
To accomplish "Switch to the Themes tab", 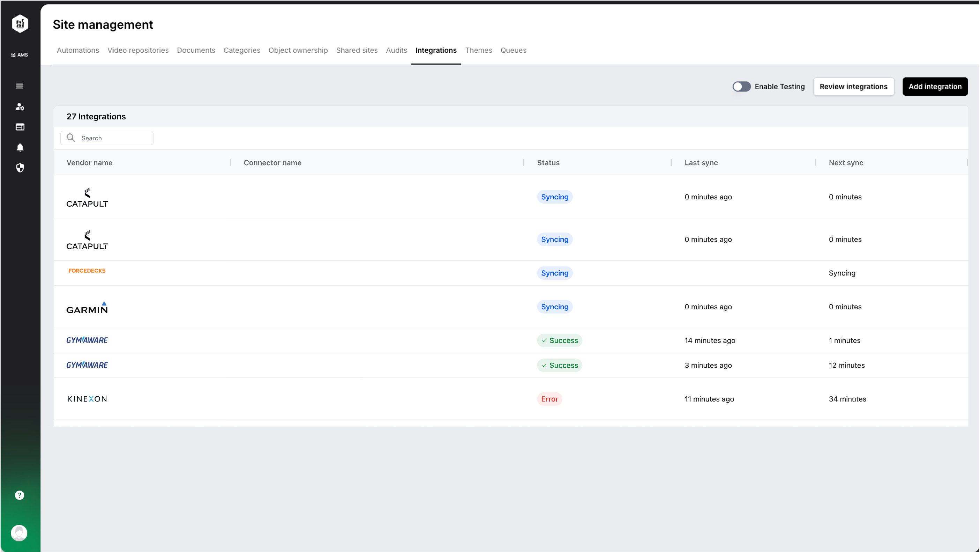I will (479, 50).
